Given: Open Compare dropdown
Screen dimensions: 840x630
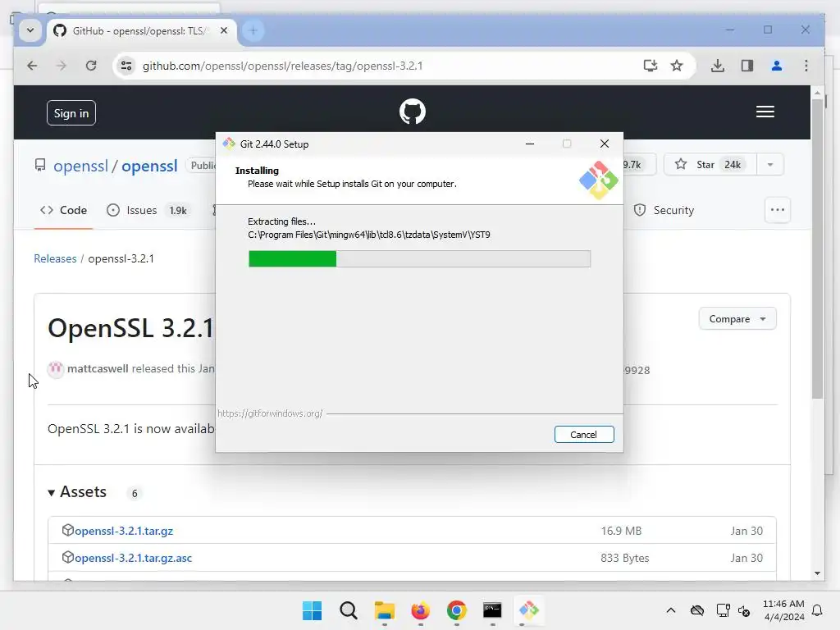Looking at the screenshot, I should coord(737,319).
